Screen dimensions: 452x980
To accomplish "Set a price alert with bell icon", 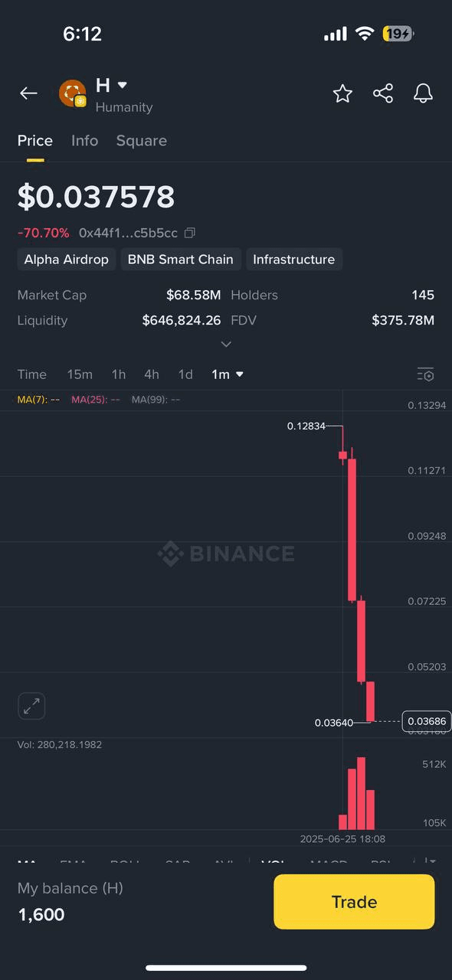I will pos(423,93).
